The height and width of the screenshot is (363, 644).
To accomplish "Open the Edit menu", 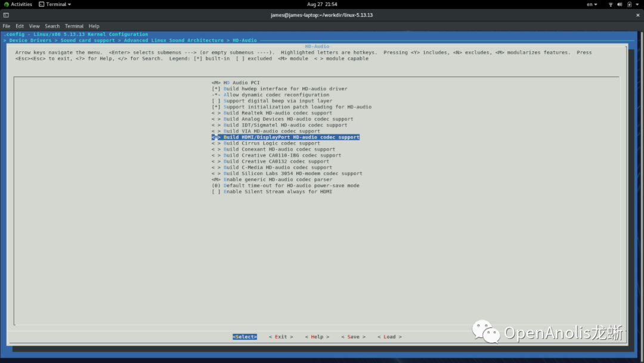I will click(20, 26).
